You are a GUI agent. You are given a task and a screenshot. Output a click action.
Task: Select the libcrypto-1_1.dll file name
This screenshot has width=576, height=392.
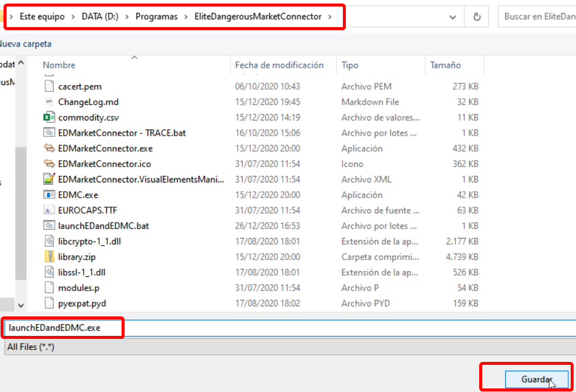tap(89, 241)
